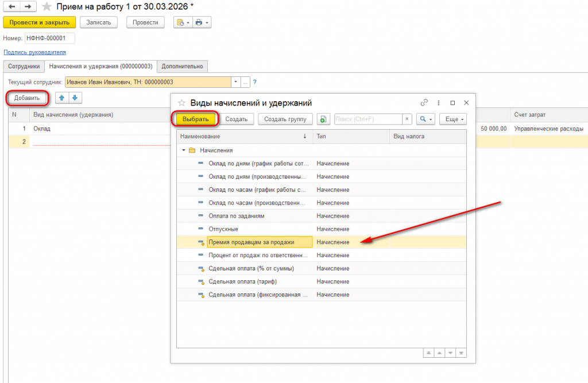Open print dropdown in document toolbar
588x383 pixels.
(x=203, y=22)
